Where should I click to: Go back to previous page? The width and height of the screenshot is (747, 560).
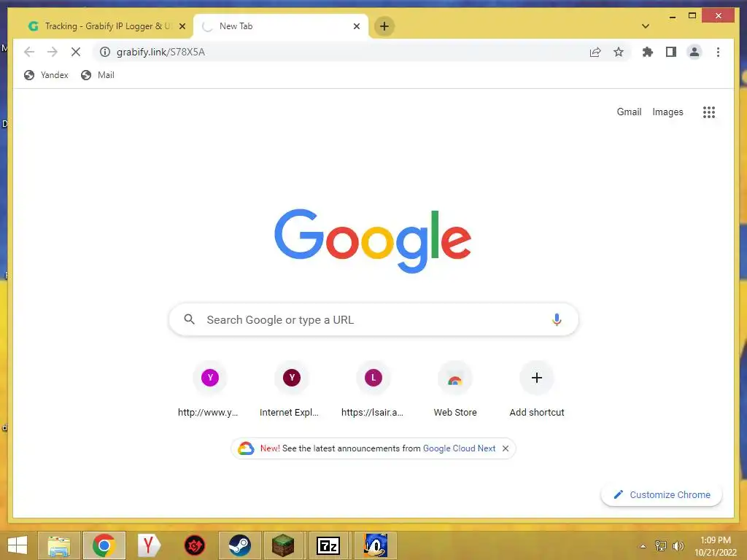click(29, 52)
